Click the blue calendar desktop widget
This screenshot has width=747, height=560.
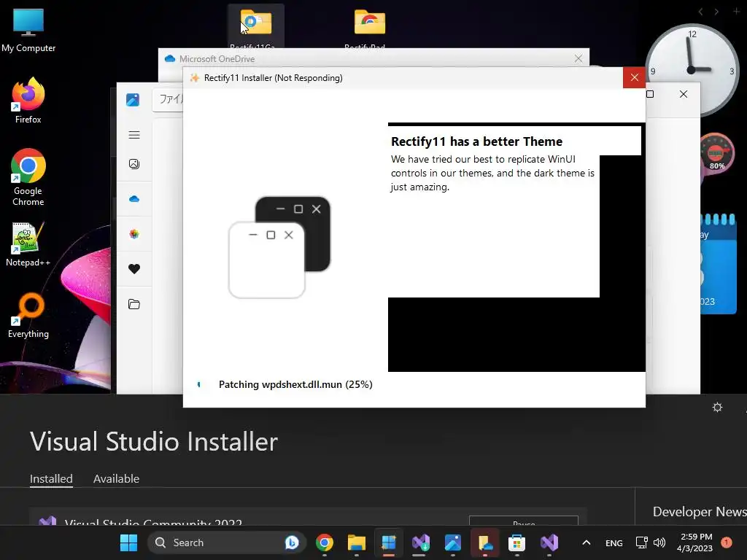click(719, 264)
